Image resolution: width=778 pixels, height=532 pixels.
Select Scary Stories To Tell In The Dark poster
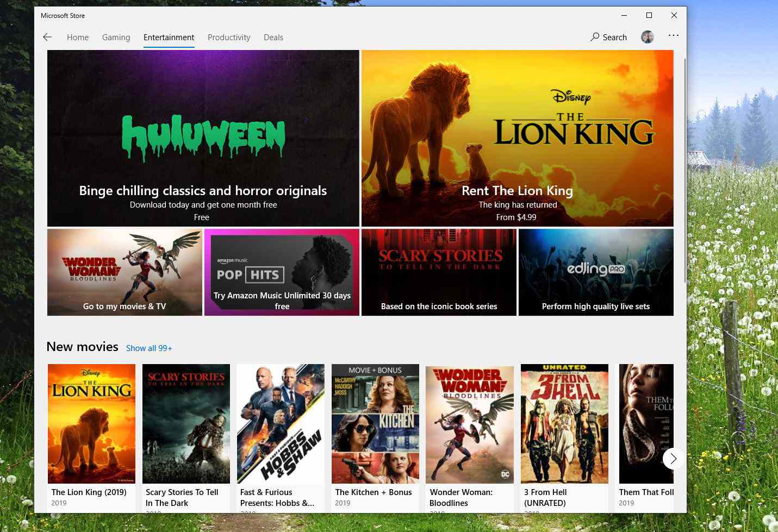[x=186, y=424]
